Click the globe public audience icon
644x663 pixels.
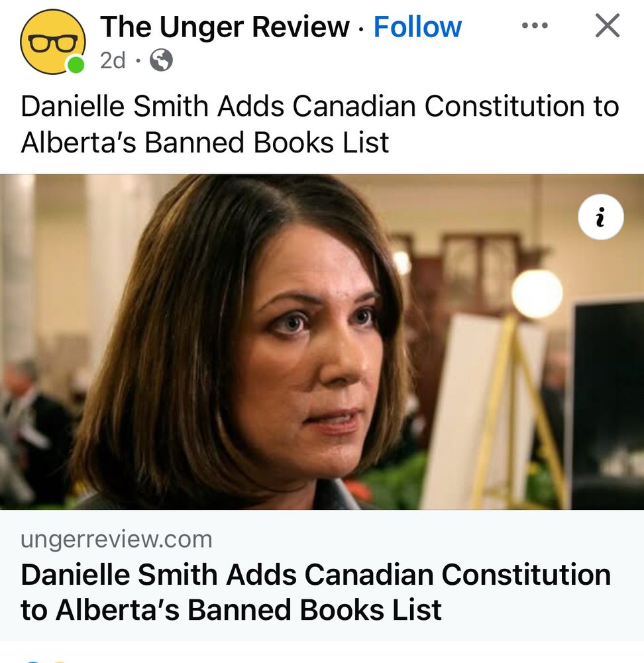point(162,60)
